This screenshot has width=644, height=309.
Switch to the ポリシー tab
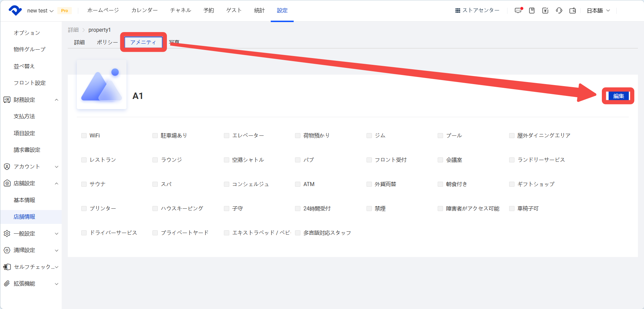[x=108, y=42]
